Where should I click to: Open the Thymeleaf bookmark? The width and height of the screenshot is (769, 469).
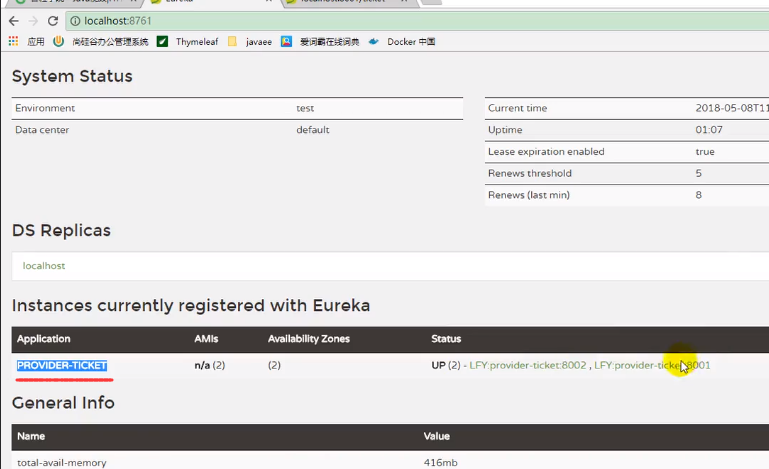coord(197,42)
